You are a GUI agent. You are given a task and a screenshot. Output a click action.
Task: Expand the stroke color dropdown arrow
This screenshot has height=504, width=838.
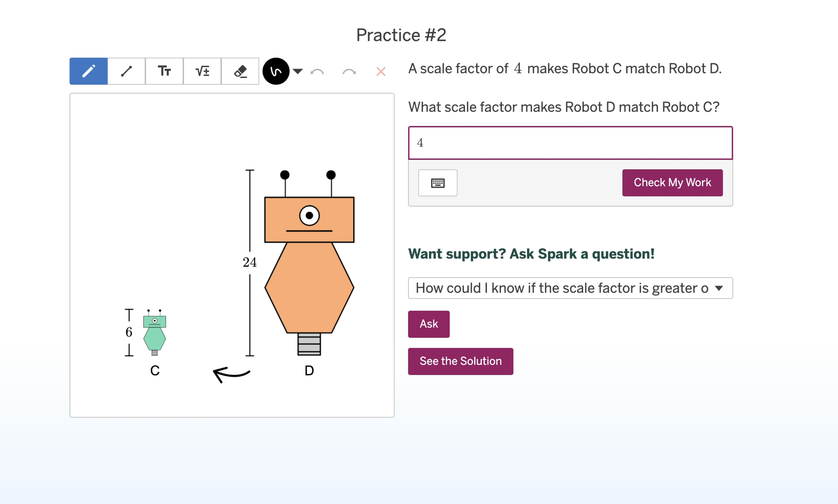point(298,71)
